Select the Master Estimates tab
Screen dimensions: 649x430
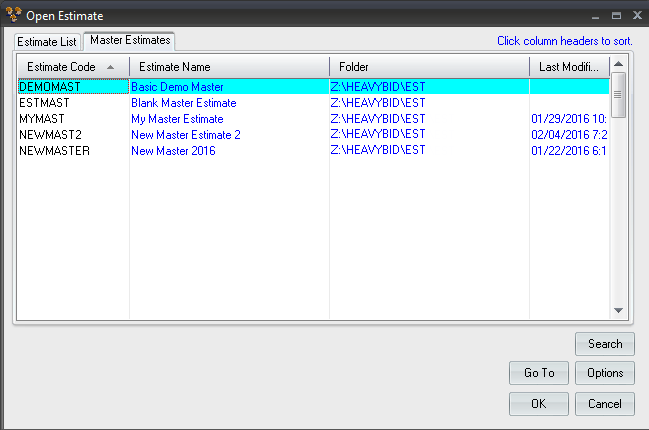click(x=130, y=40)
